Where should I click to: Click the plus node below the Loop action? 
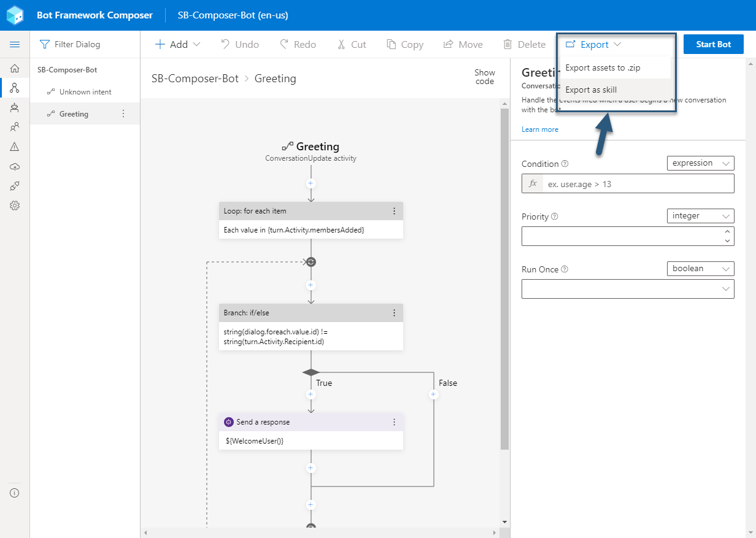click(x=310, y=285)
